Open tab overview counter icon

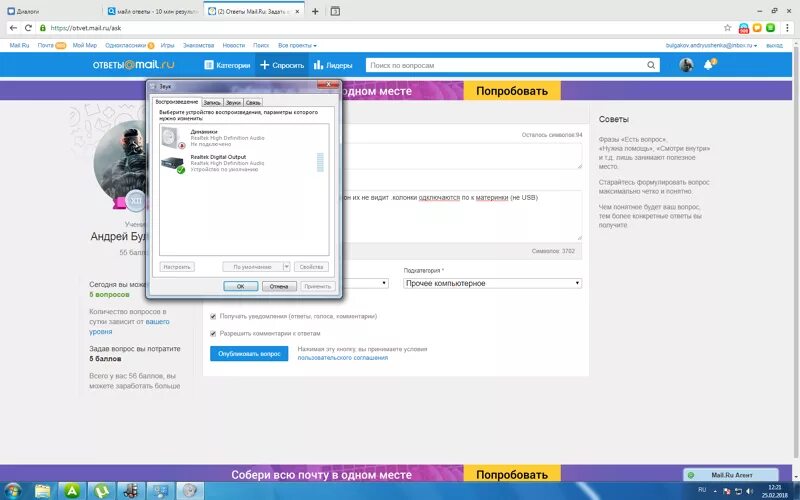[x=335, y=11]
